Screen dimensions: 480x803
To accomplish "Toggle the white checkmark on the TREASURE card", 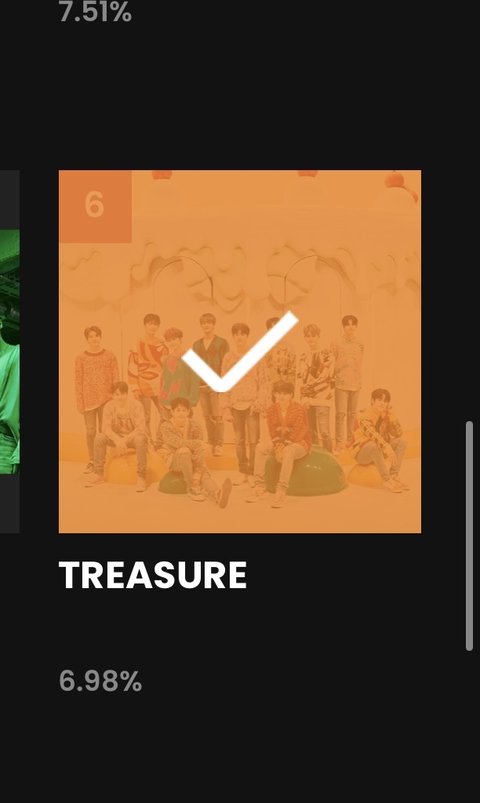I will pos(240,351).
